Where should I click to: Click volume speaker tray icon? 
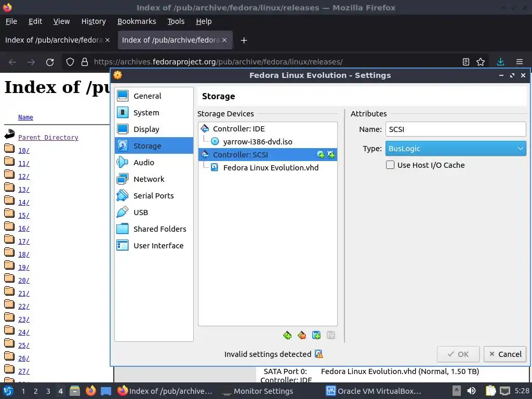472,391
